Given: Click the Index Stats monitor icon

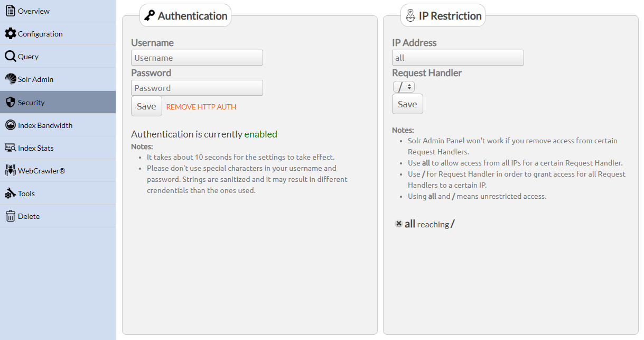Looking at the screenshot, I should point(11,148).
